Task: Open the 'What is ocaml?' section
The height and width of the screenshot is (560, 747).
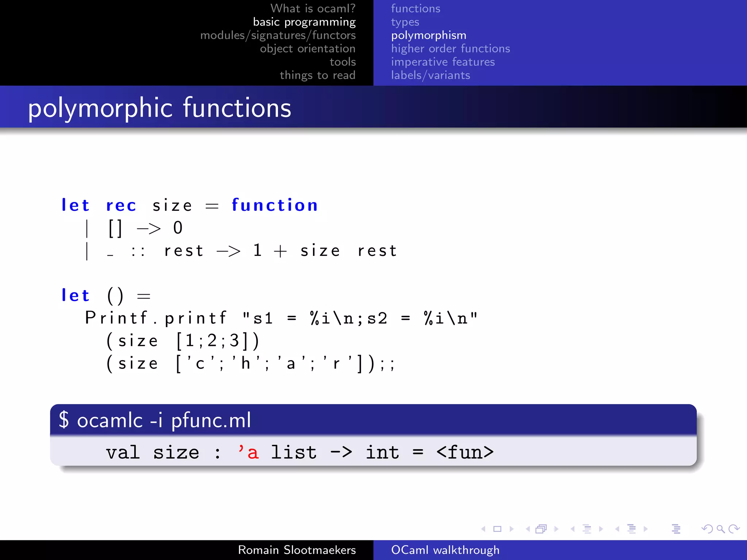Action: click(x=313, y=8)
